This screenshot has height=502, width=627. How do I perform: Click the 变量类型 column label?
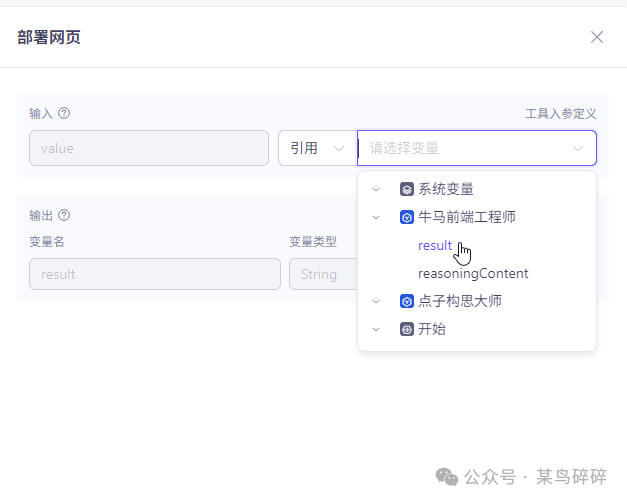click(x=313, y=242)
